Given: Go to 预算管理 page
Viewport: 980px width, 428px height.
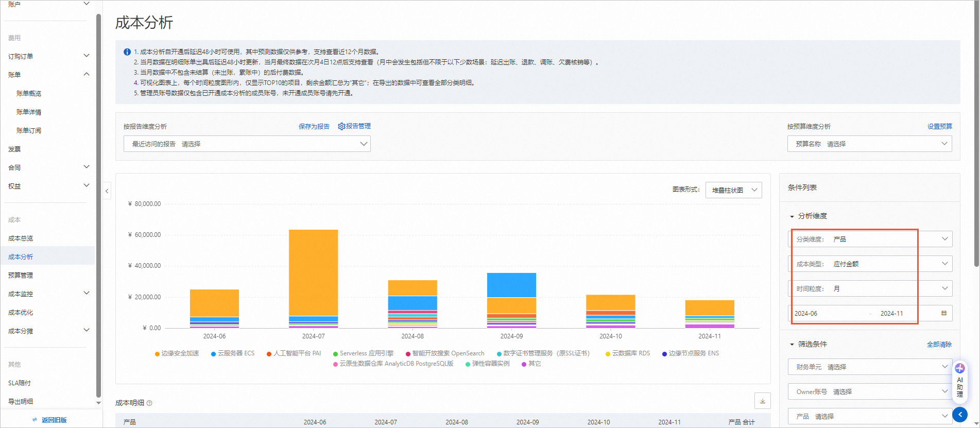Looking at the screenshot, I should pos(21,276).
